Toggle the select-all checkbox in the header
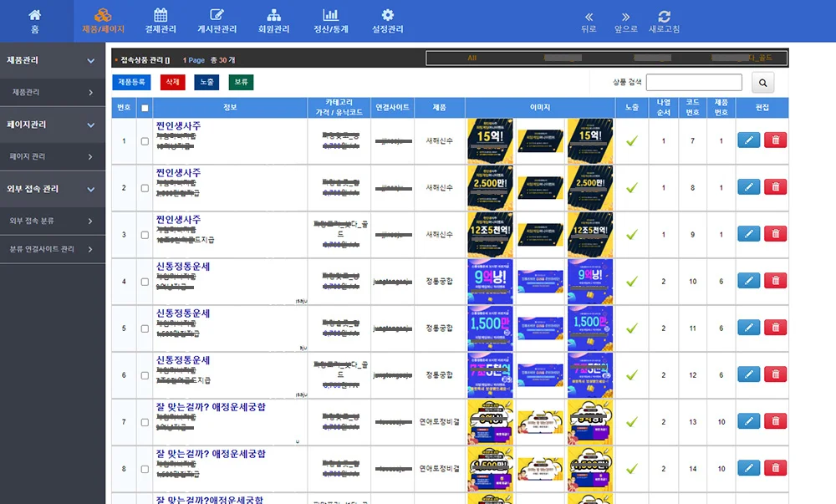 (145, 108)
